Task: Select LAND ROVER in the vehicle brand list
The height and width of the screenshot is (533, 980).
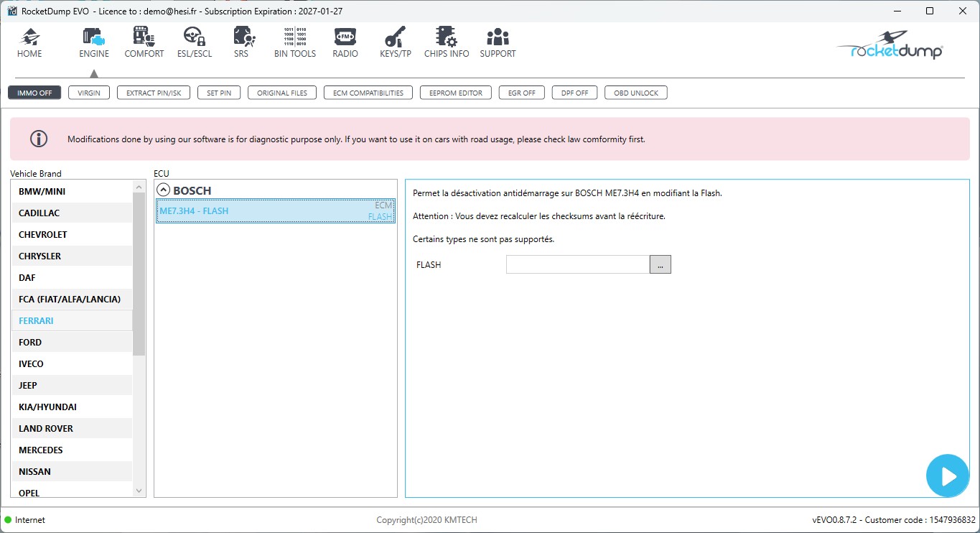Action: tap(72, 428)
